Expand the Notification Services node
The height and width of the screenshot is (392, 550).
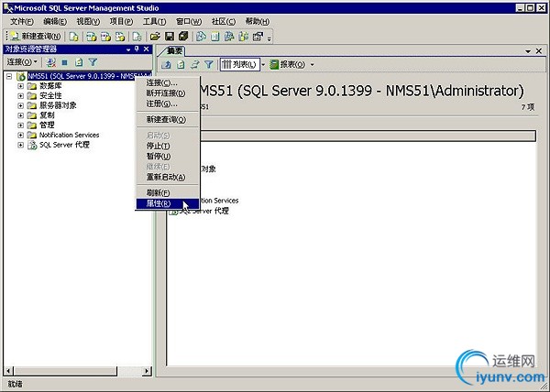(x=21, y=135)
